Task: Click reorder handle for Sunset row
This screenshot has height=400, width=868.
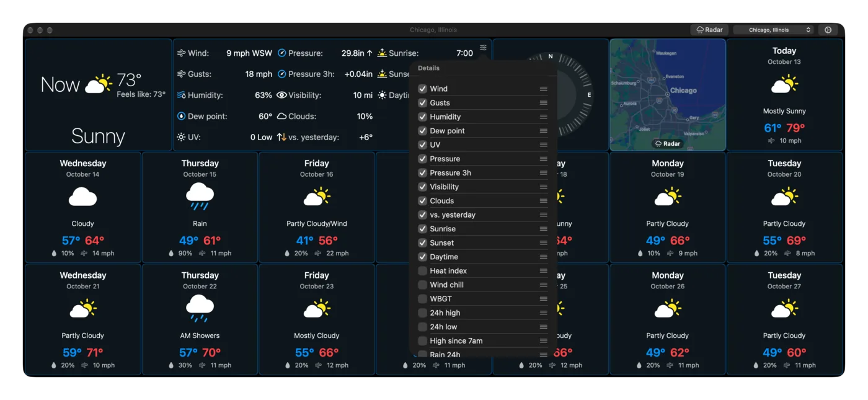Action: (543, 242)
